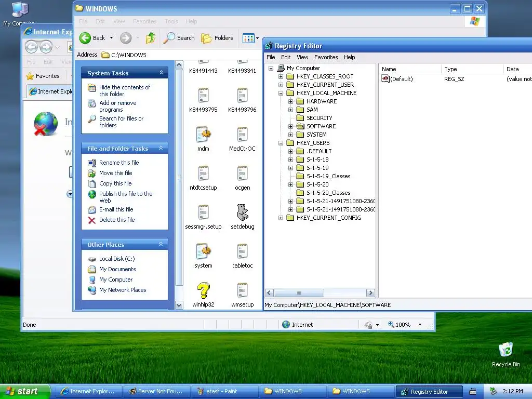Click the My Computer desktop icon
The image size is (532, 399).
pyautogui.click(x=20, y=9)
